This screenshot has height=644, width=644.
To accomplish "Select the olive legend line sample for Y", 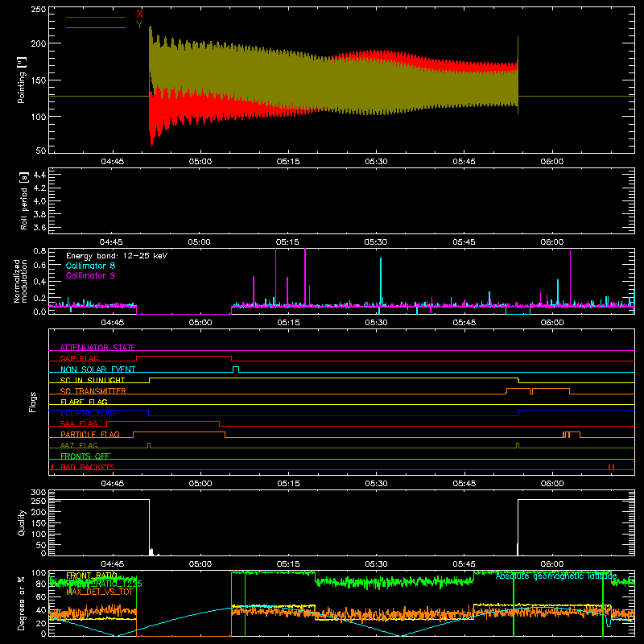I will tap(96, 28).
